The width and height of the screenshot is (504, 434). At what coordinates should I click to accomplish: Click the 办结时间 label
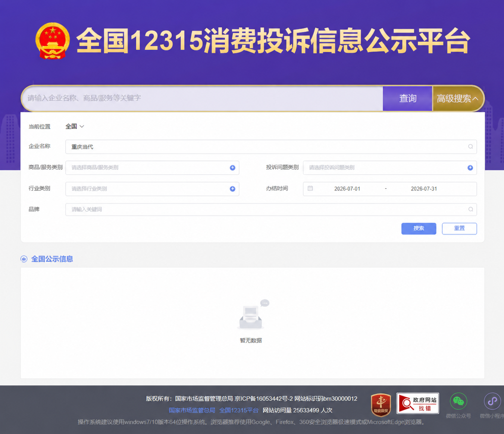(x=277, y=188)
